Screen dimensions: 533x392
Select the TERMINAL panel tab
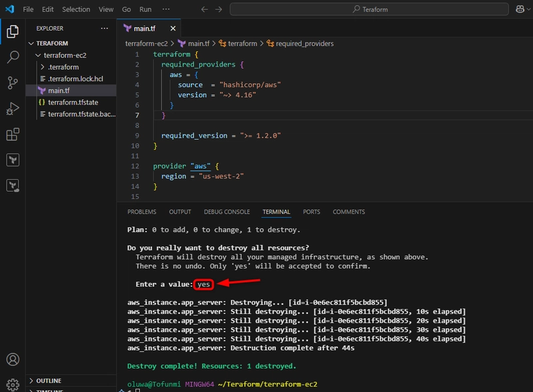pyautogui.click(x=276, y=212)
